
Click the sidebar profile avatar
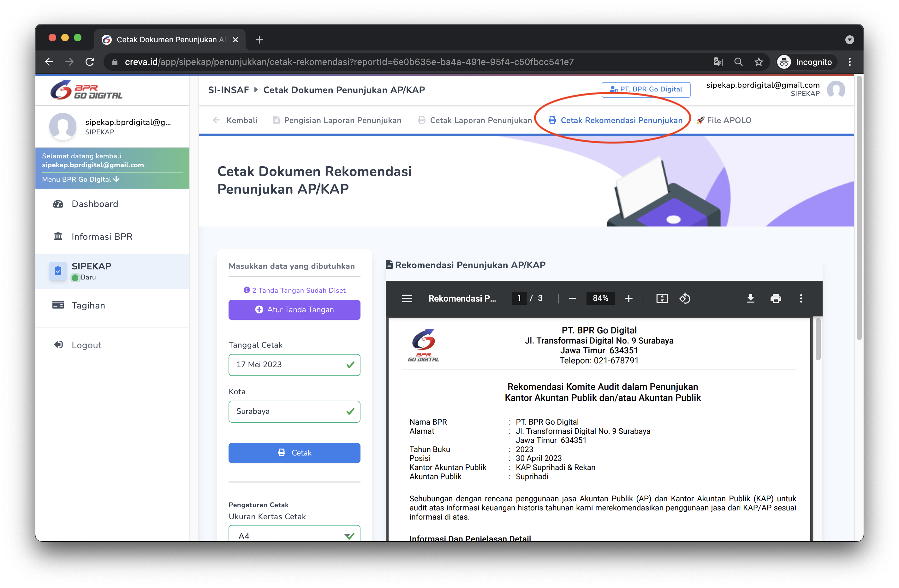pos(63,126)
